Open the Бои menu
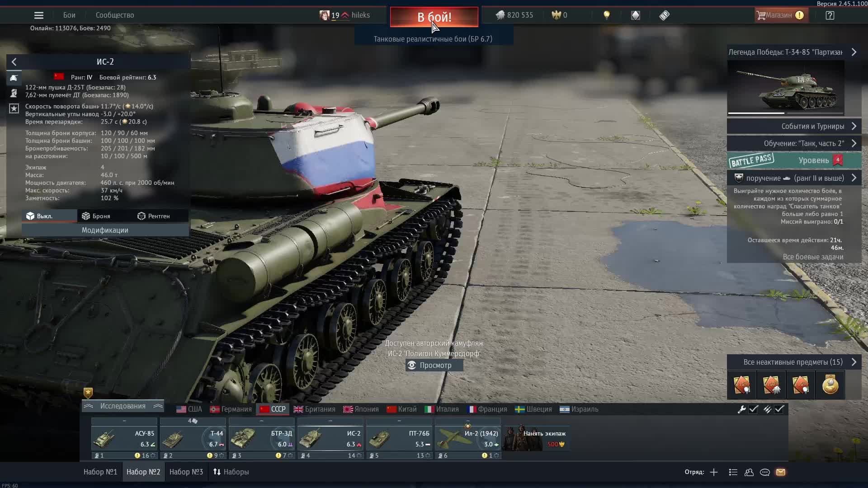Image resolution: width=868 pixels, height=488 pixels. (x=69, y=15)
